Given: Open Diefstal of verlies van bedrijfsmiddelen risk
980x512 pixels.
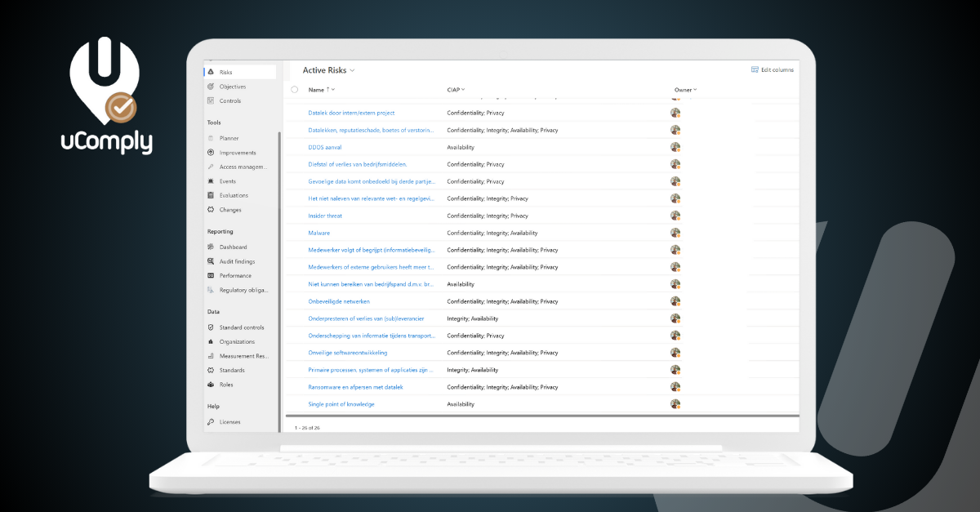Looking at the screenshot, I should (357, 164).
